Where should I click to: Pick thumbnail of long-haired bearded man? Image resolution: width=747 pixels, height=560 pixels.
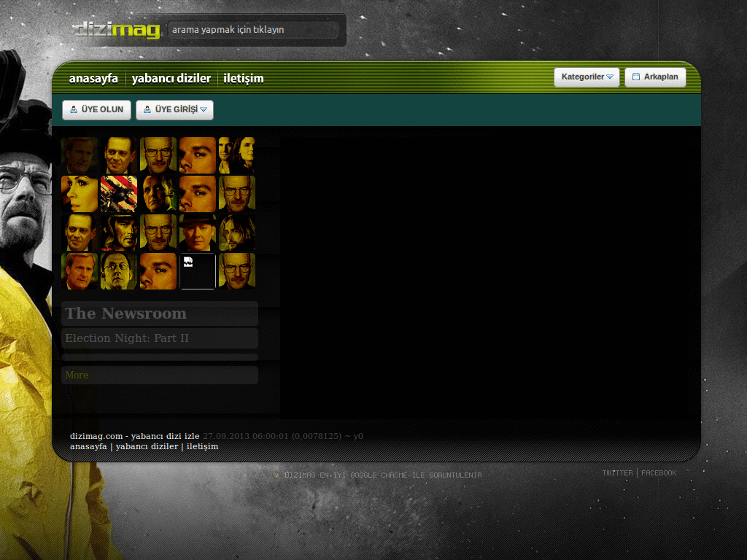(x=237, y=233)
